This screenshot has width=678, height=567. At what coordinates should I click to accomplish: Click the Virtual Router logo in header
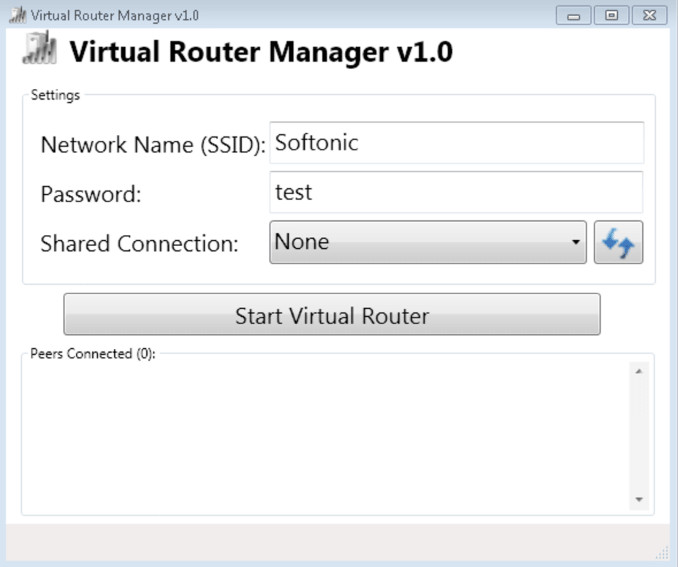(x=39, y=48)
